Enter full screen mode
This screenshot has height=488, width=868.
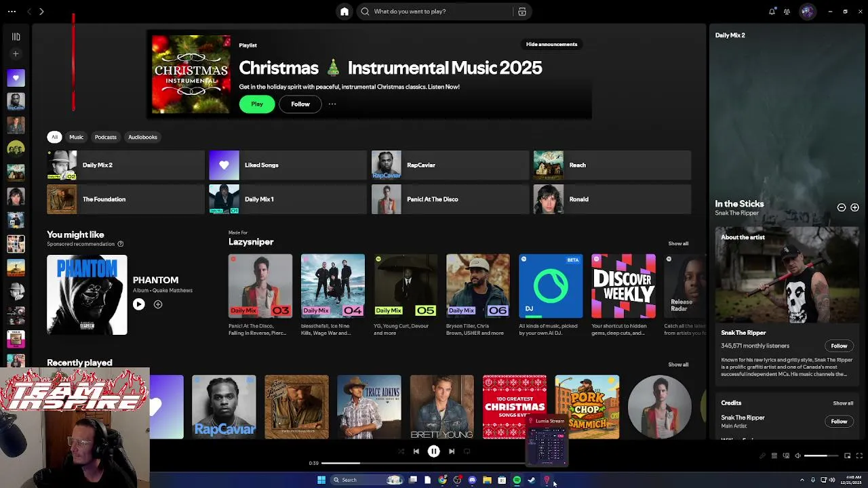859,455
